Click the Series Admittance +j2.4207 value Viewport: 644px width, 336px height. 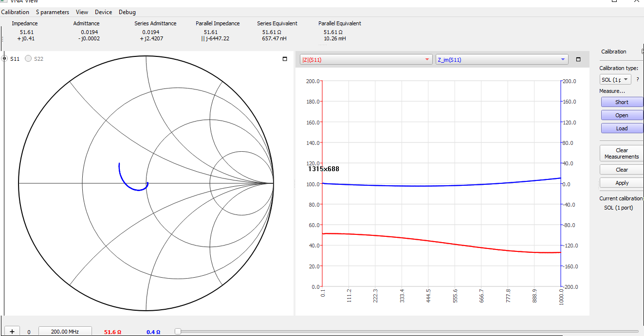point(151,38)
